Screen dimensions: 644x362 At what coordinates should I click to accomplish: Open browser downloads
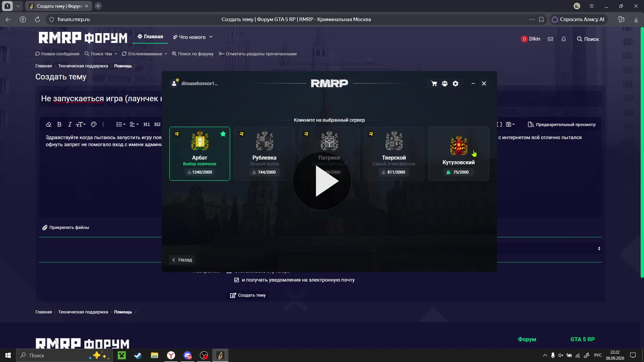(x=636, y=19)
